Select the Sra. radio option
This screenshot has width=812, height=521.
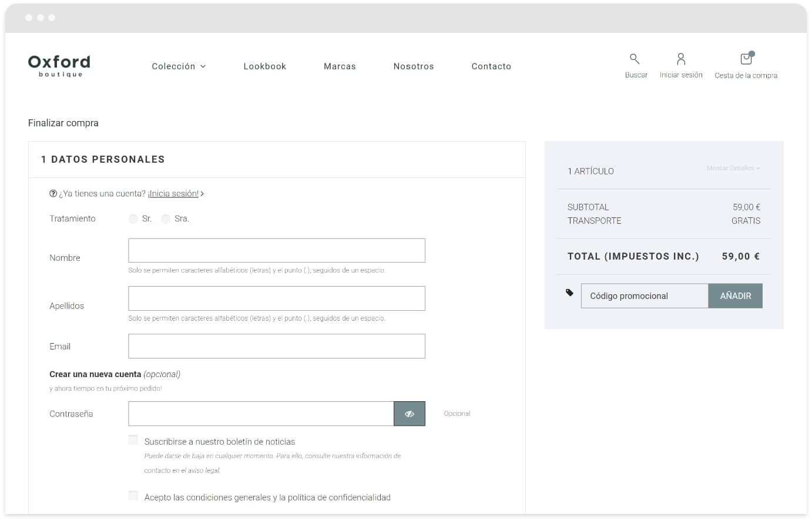point(166,219)
